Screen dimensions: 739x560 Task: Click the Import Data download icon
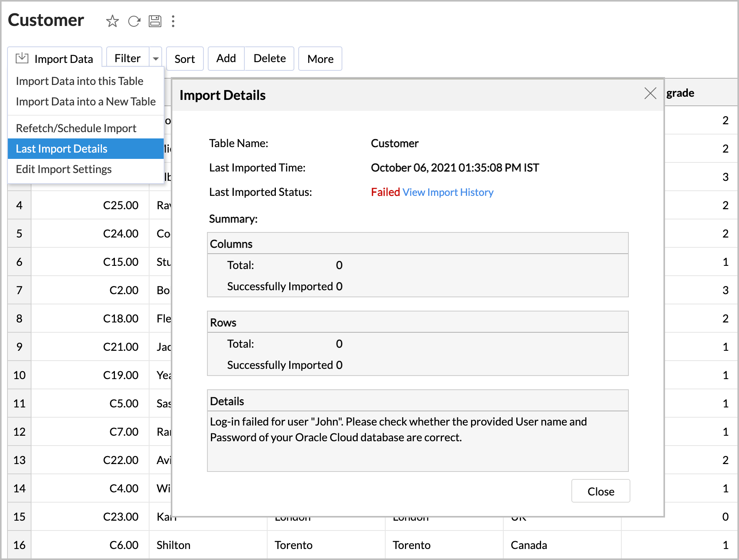click(22, 58)
